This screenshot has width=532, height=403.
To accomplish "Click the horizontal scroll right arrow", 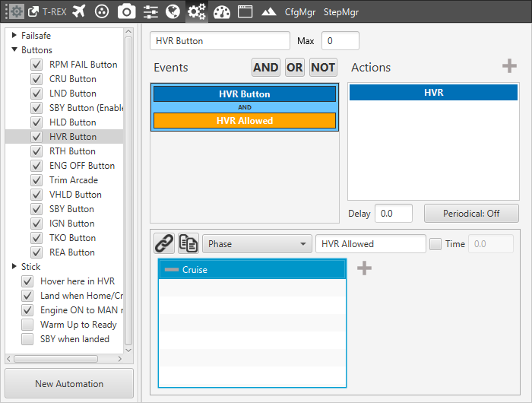I will click(x=119, y=359).
